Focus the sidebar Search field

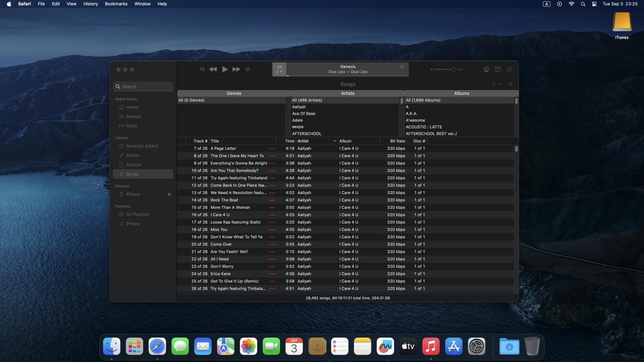click(143, 86)
